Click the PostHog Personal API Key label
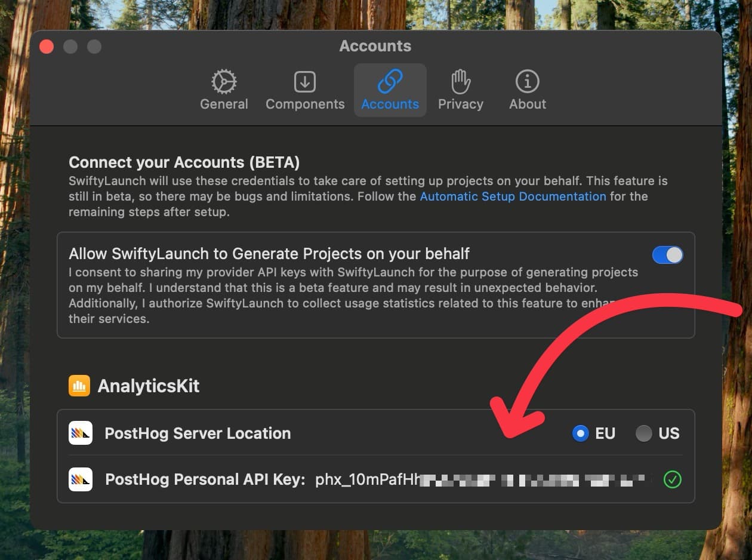 pos(205,479)
